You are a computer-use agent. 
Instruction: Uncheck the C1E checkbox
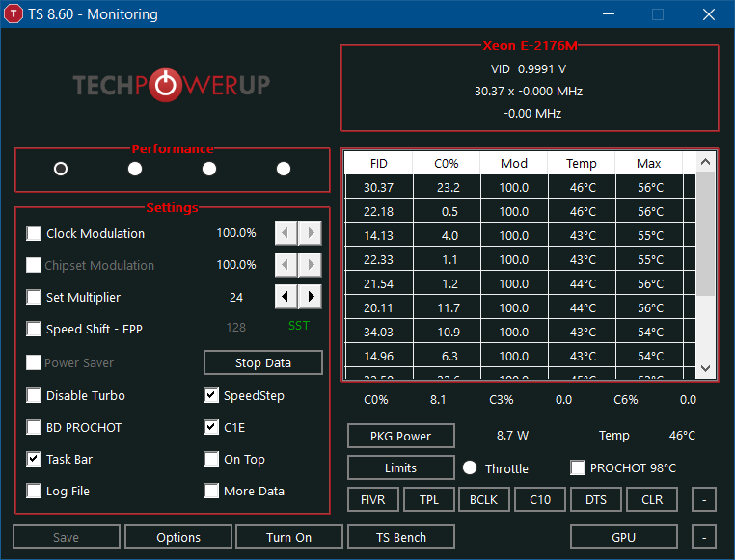click(x=211, y=427)
